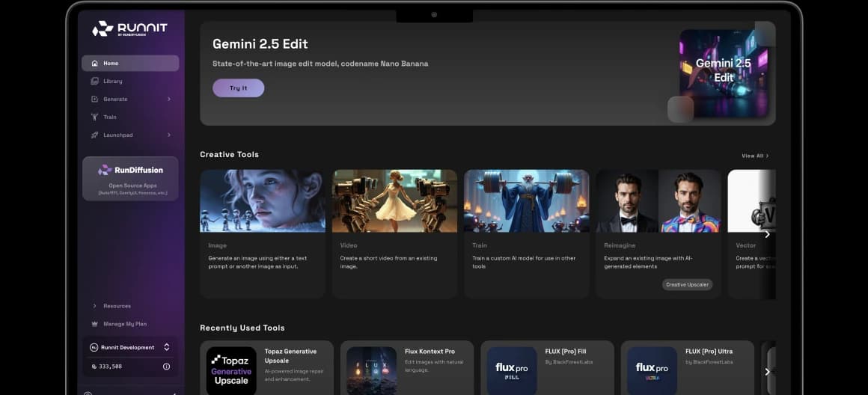This screenshot has height=395, width=868.
Task: Click the credits info icon
Action: [166, 367]
